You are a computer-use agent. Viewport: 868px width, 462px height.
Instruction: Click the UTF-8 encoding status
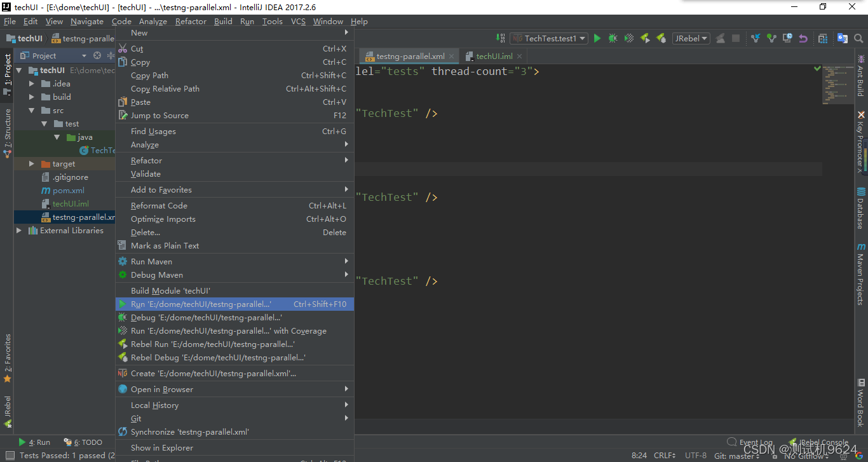(x=695, y=456)
